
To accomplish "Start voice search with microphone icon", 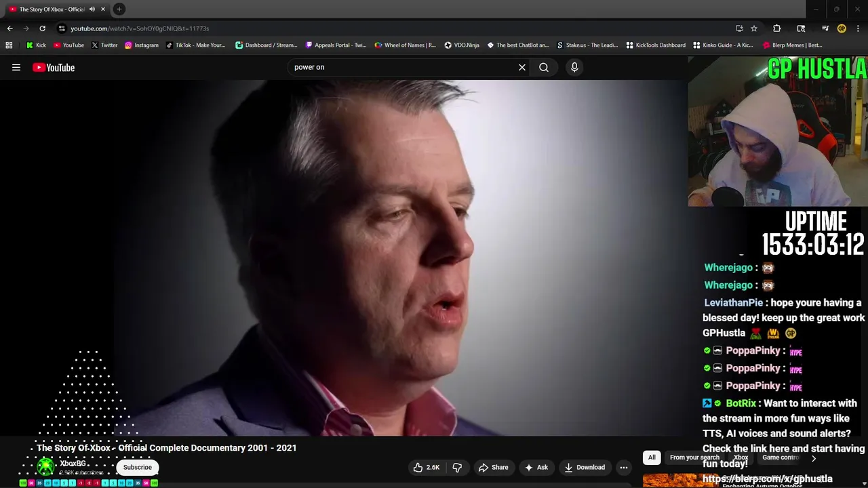I will [x=574, y=67].
